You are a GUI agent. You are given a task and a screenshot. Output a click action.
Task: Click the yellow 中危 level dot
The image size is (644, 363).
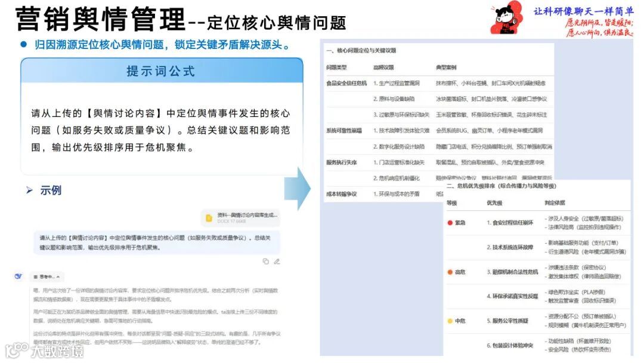click(450, 321)
